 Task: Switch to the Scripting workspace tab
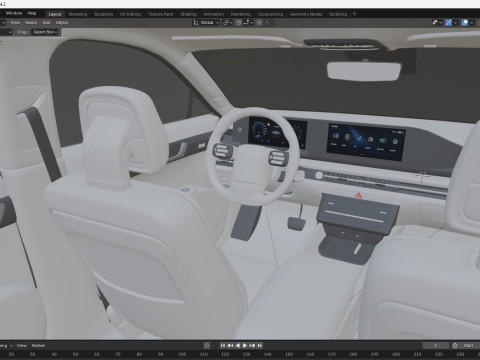[x=338, y=14]
